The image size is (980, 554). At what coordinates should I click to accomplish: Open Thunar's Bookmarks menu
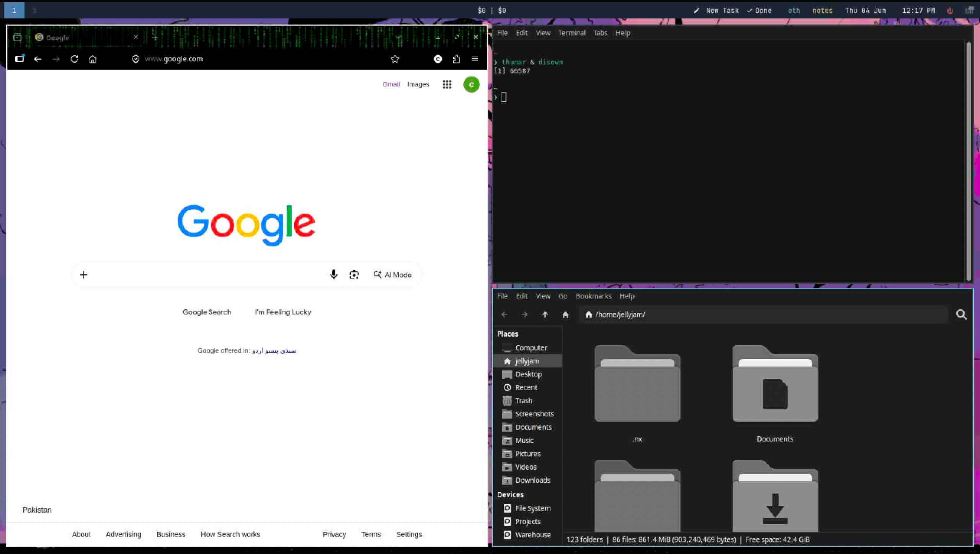(x=593, y=296)
